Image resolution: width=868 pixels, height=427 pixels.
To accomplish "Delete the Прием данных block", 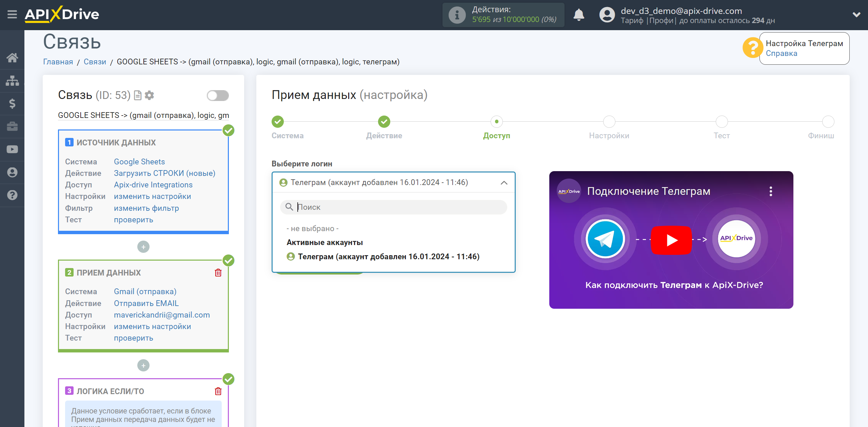I will tap(218, 272).
